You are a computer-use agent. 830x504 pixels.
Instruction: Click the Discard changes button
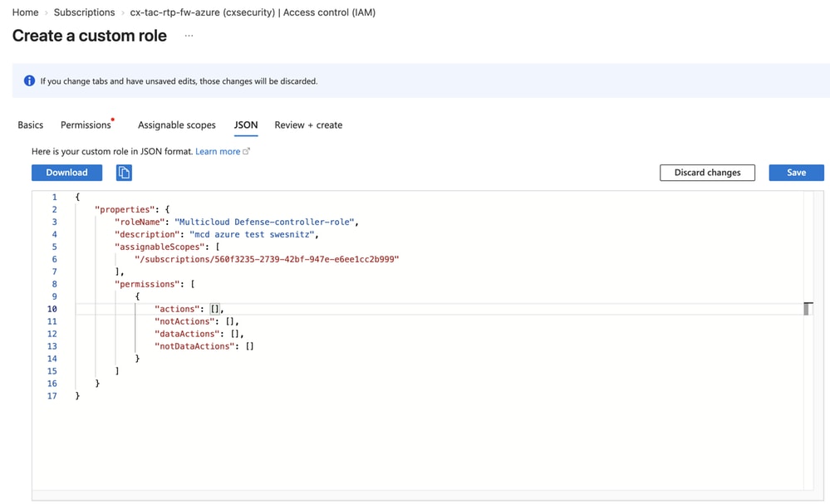(x=707, y=173)
